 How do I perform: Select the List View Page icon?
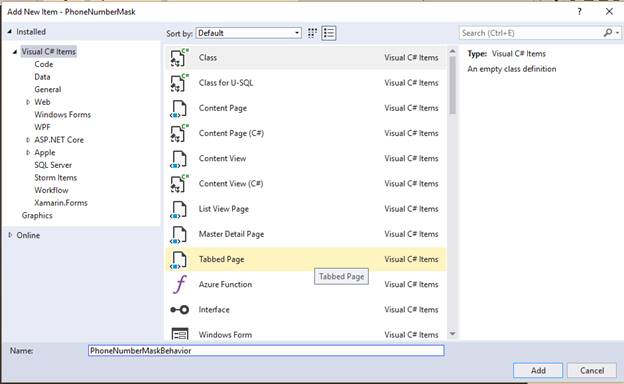(179, 209)
